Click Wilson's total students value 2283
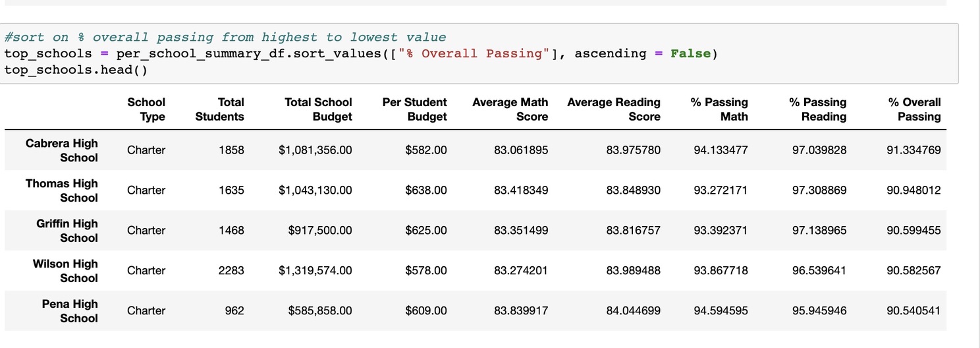Screen dimensions: 980x348 [232, 271]
